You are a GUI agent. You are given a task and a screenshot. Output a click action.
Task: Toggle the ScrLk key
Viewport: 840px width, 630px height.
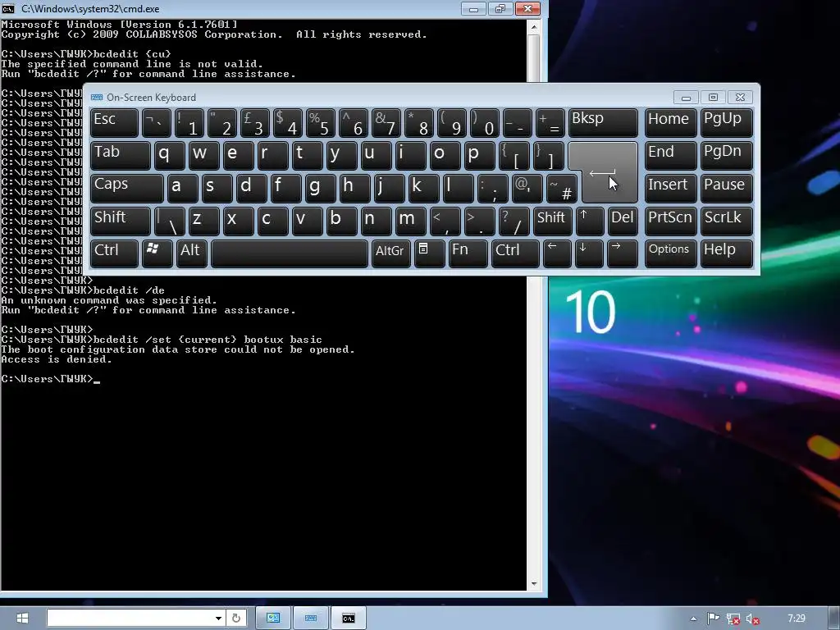[727, 221]
